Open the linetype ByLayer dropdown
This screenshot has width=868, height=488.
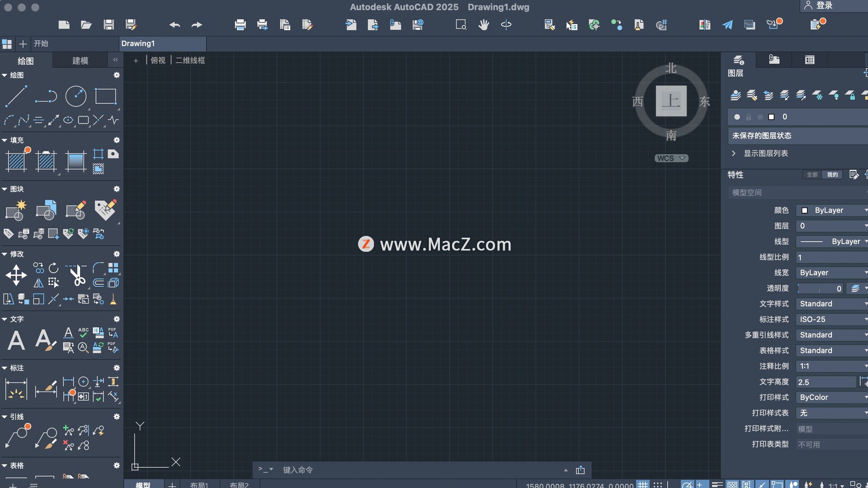[x=832, y=242]
